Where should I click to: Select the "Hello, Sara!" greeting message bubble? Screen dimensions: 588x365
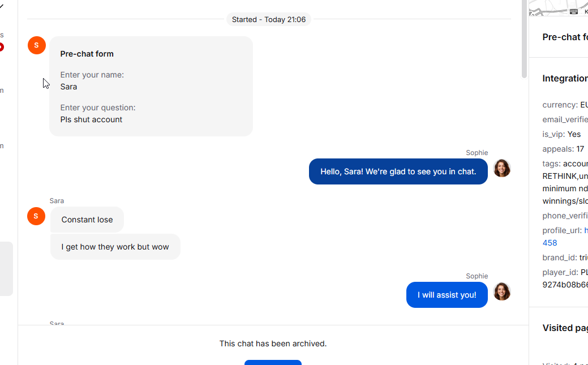[x=398, y=171]
